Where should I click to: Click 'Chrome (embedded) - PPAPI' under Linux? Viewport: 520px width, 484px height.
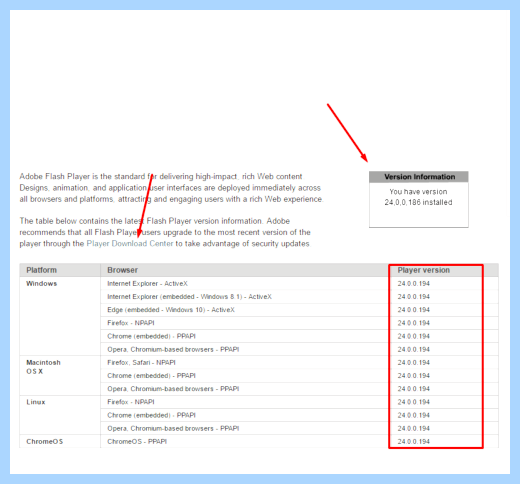pyautogui.click(x=151, y=415)
